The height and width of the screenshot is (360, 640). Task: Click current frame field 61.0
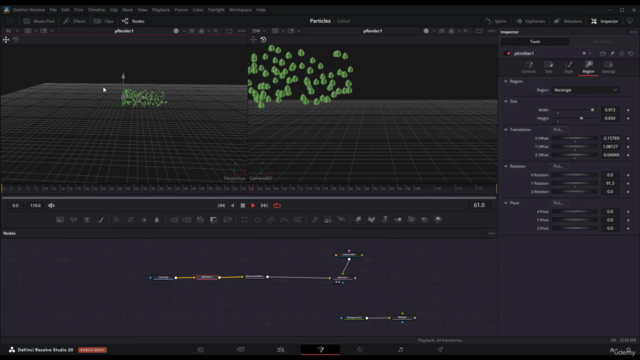pos(479,205)
